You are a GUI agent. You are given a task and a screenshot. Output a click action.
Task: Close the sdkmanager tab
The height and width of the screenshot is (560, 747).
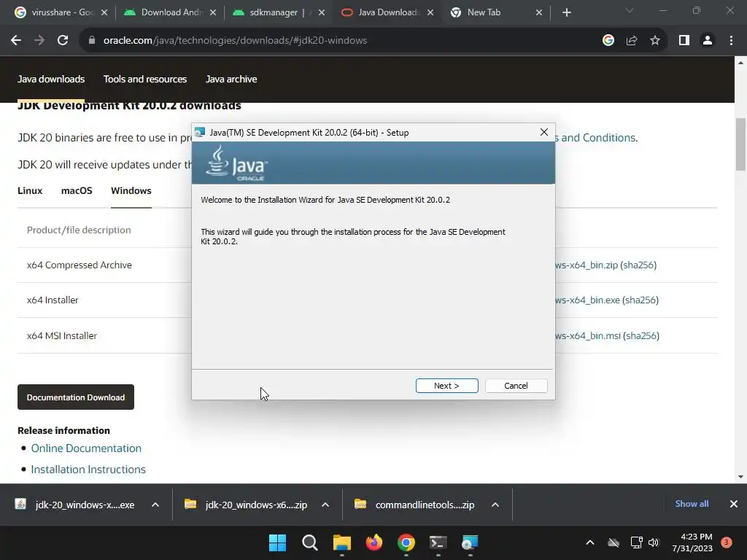(x=322, y=12)
